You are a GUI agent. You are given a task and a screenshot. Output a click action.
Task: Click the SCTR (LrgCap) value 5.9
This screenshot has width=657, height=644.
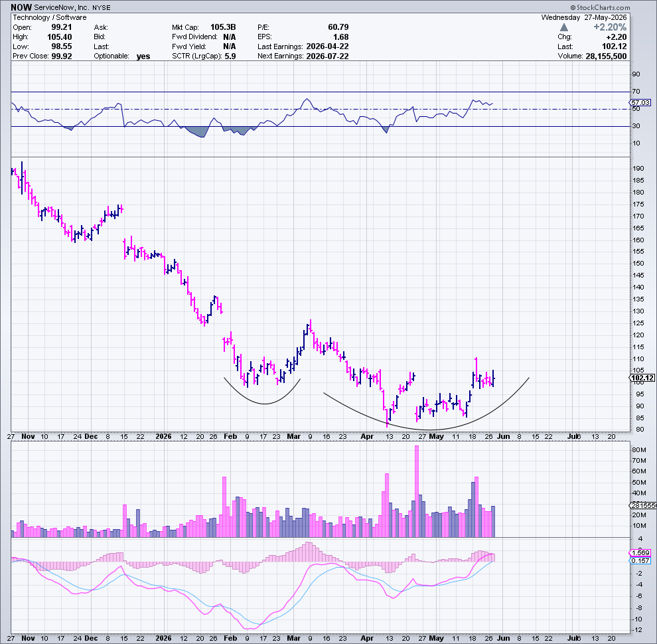point(230,56)
